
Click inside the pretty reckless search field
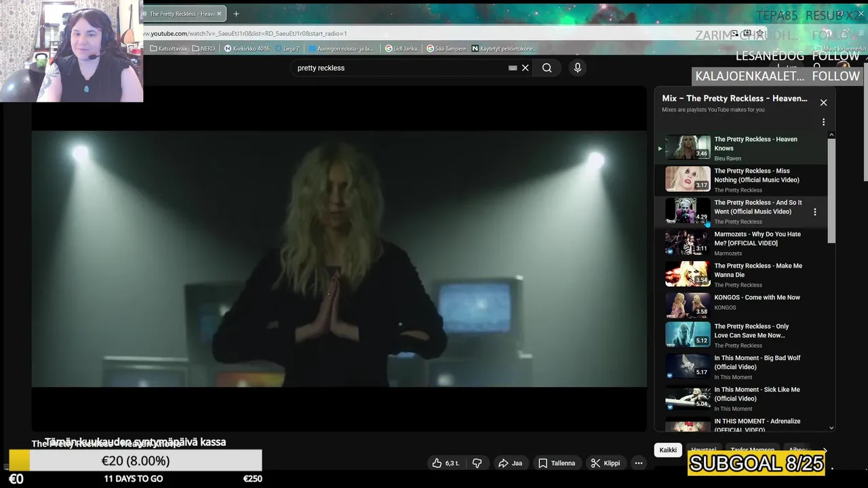(x=400, y=68)
